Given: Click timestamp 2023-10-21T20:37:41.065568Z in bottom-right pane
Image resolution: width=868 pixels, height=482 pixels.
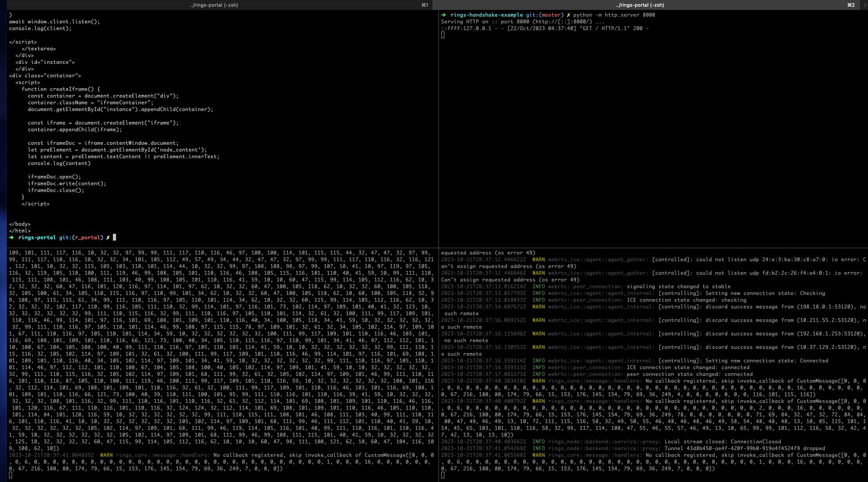Looking at the screenshot, I should 483,455.
